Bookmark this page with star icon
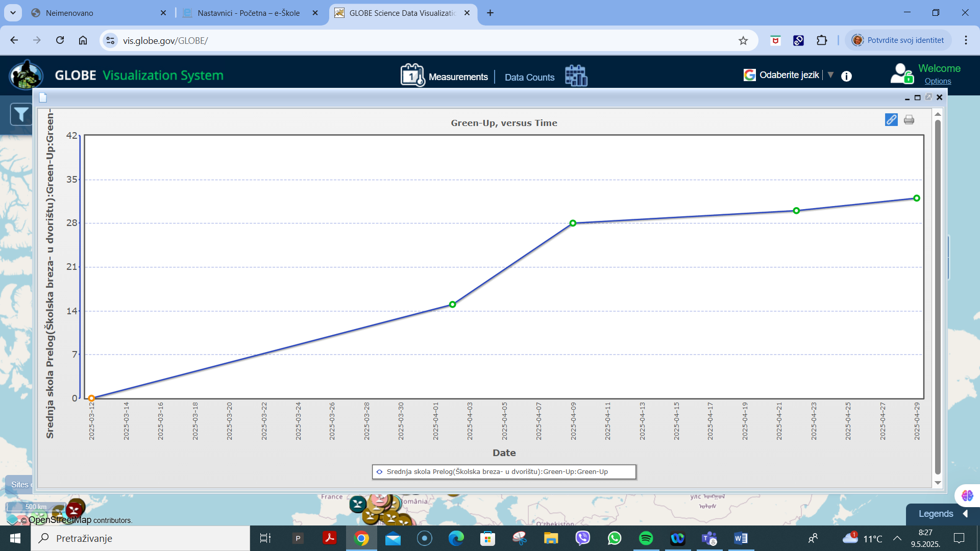This screenshot has height=551, width=980. [743, 40]
